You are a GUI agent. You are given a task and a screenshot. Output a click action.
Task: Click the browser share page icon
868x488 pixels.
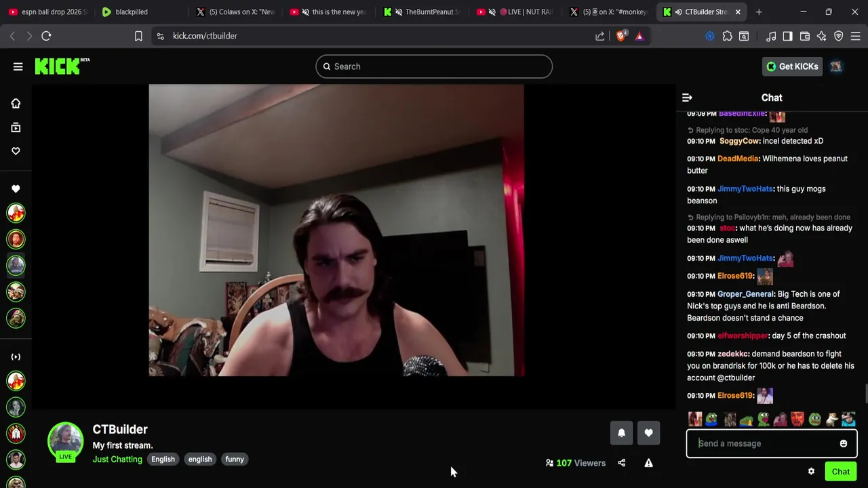coord(600,36)
